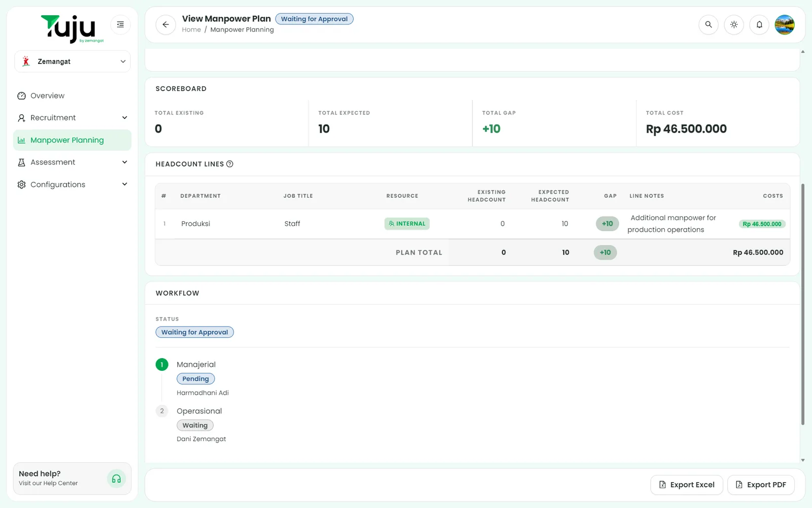The height and width of the screenshot is (508, 812).
Task: Open the user profile avatar
Action: [785, 24]
